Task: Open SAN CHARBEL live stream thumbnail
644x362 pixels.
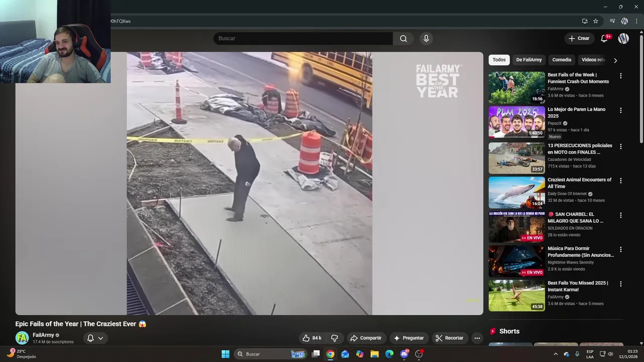Action: tap(517, 227)
